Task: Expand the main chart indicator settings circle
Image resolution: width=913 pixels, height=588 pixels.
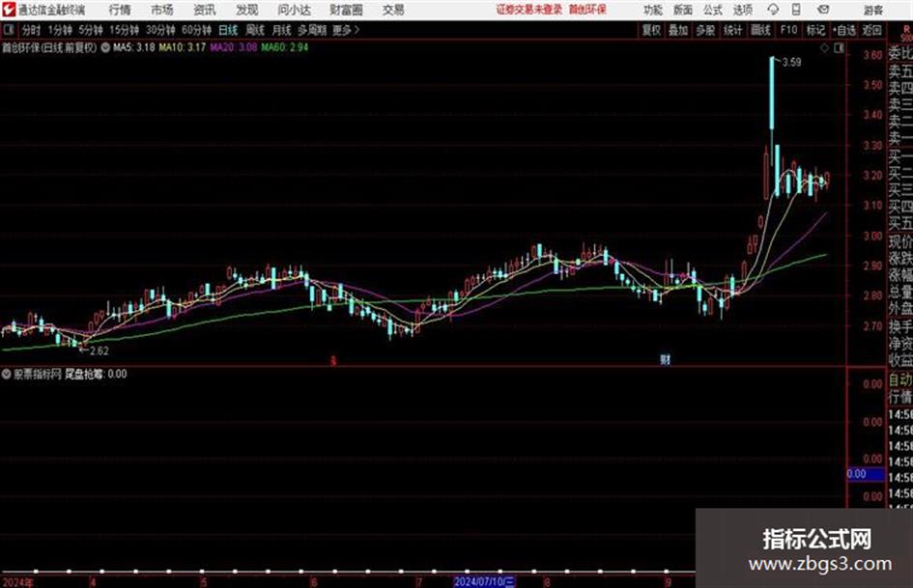Action: point(105,47)
